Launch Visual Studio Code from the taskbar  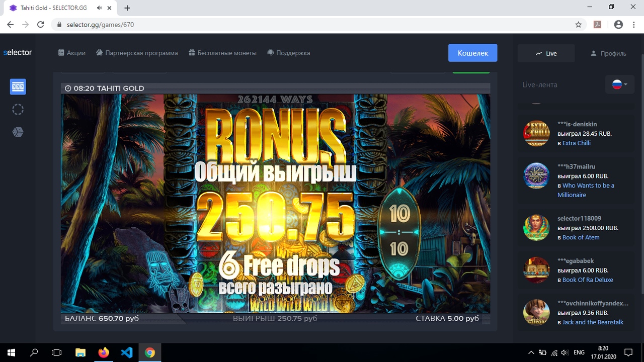point(127,352)
